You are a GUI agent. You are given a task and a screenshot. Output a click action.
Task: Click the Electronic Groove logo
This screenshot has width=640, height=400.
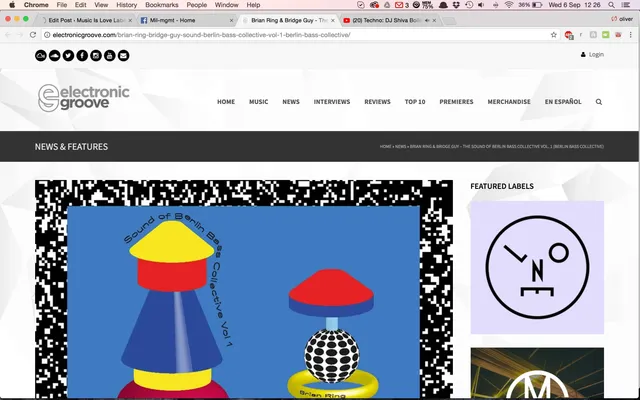[x=84, y=98]
